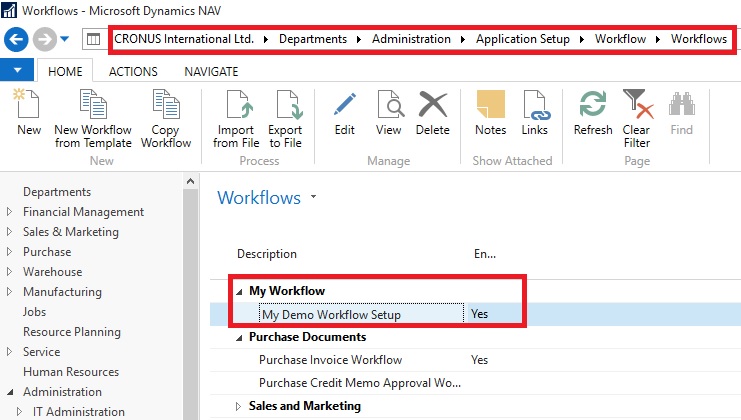Open the blue application menu dropdown
This screenshot has height=420, width=741.
point(17,70)
